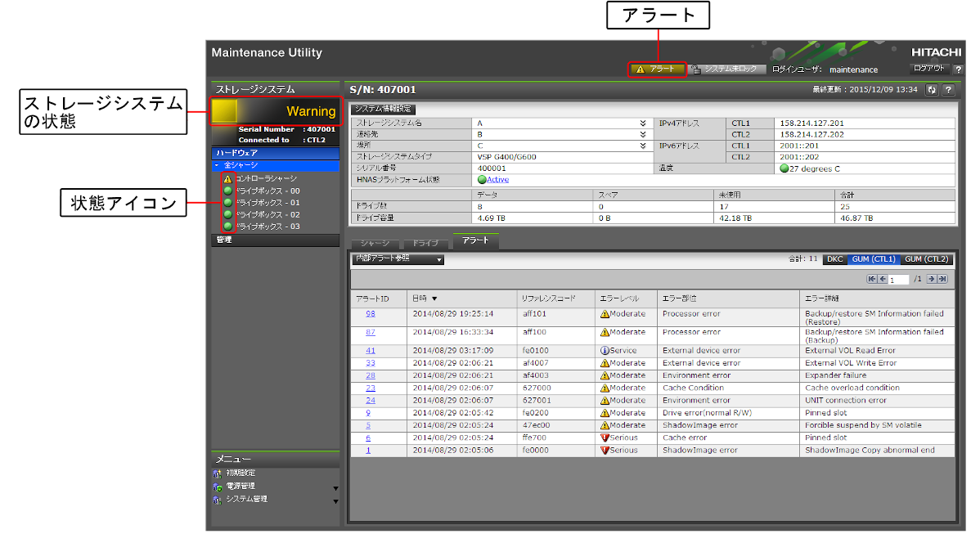Click the 初期設定 menu icon
980x534 pixels.
pyautogui.click(x=218, y=473)
